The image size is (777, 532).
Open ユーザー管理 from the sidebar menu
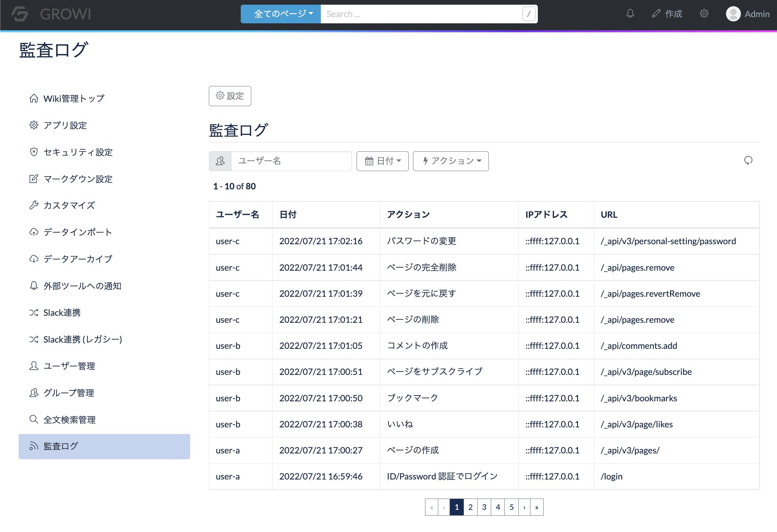coord(69,366)
